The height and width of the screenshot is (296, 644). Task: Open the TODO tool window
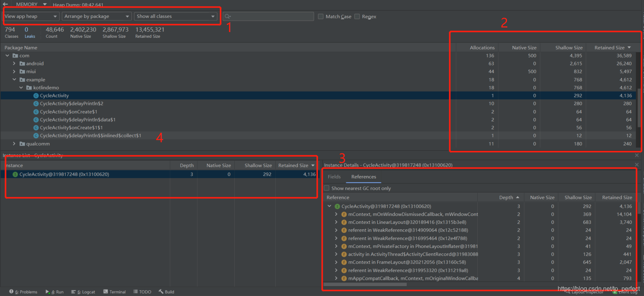[142, 292]
